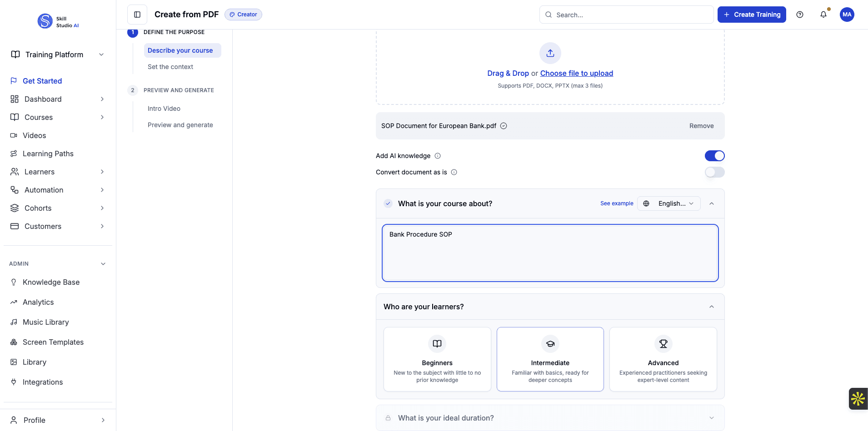The width and height of the screenshot is (868, 431).
Task: Open the help menu
Action: 800,15
